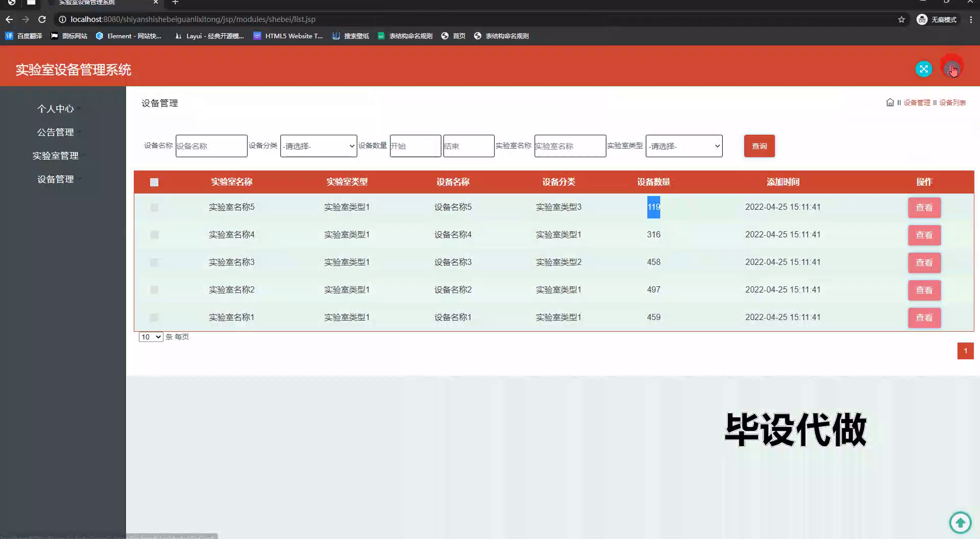View site information icon in address bar
This screenshot has width=980, height=539.
click(x=62, y=19)
